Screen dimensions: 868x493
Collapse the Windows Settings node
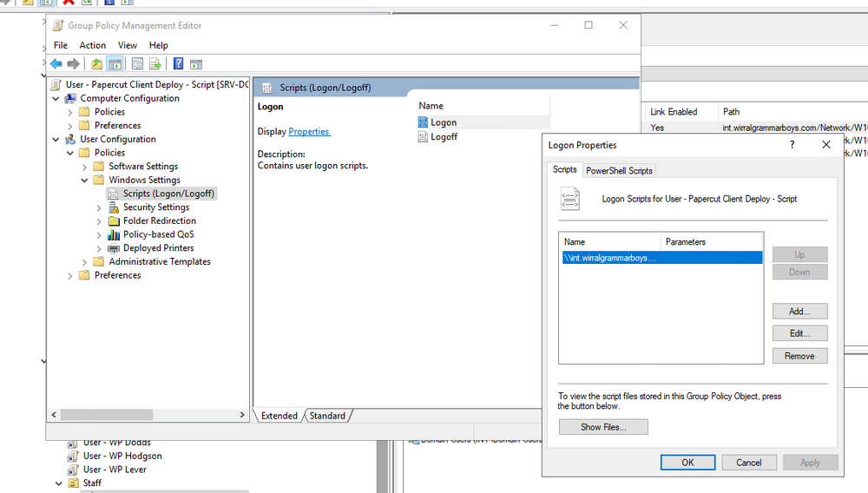(x=84, y=181)
